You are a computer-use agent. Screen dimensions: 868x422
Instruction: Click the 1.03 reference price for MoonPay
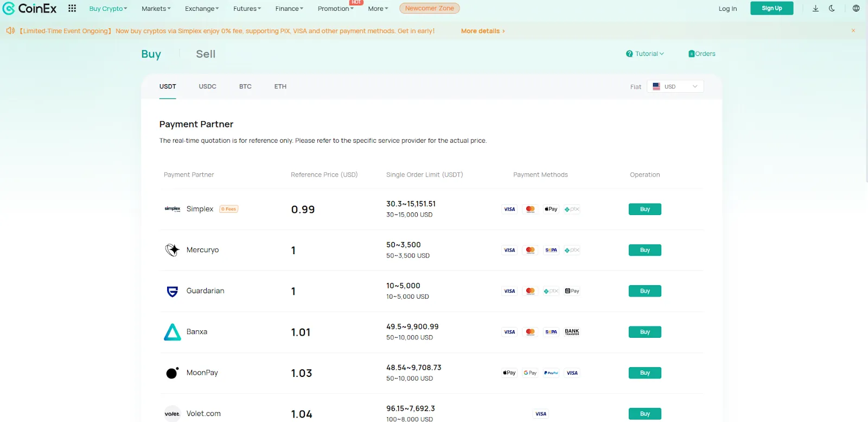(x=302, y=373)
